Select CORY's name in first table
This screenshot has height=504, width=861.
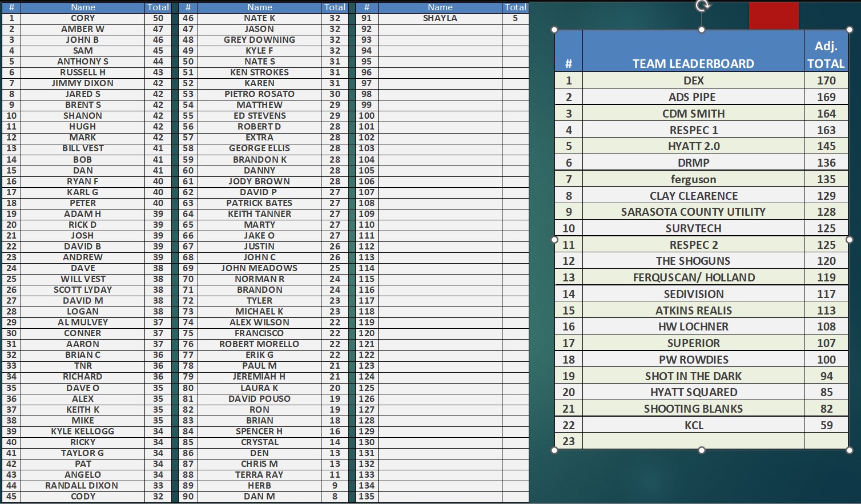83,18
